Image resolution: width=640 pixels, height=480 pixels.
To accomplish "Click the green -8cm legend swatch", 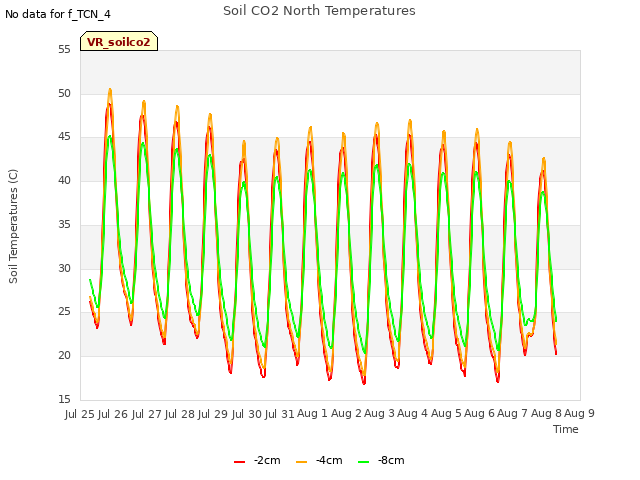I will point(363,462).
